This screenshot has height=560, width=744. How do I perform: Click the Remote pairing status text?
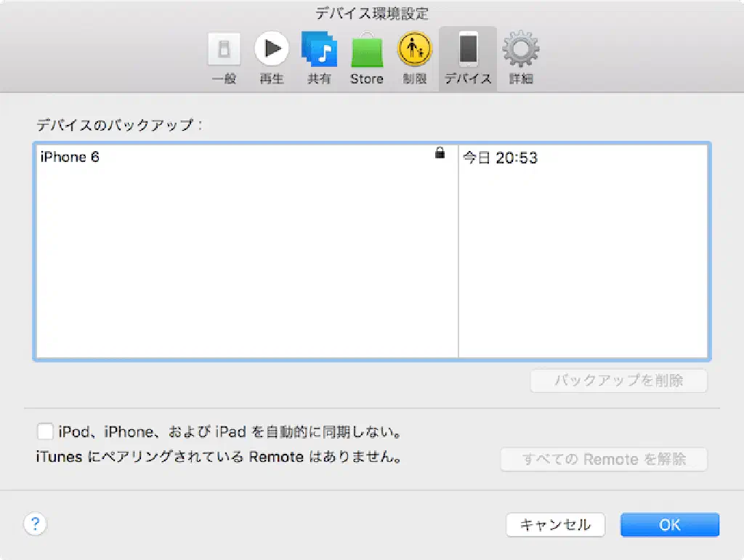pos(219,458)
